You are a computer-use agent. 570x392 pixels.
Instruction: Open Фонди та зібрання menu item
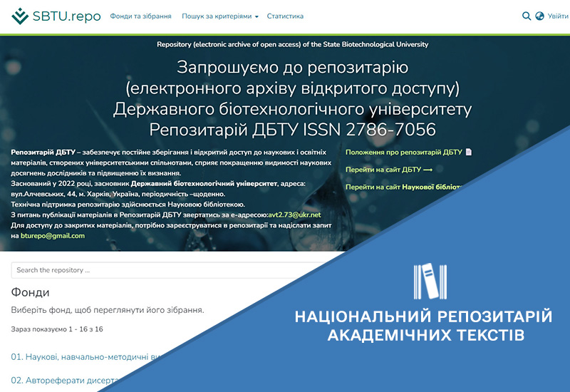point(140,16)
